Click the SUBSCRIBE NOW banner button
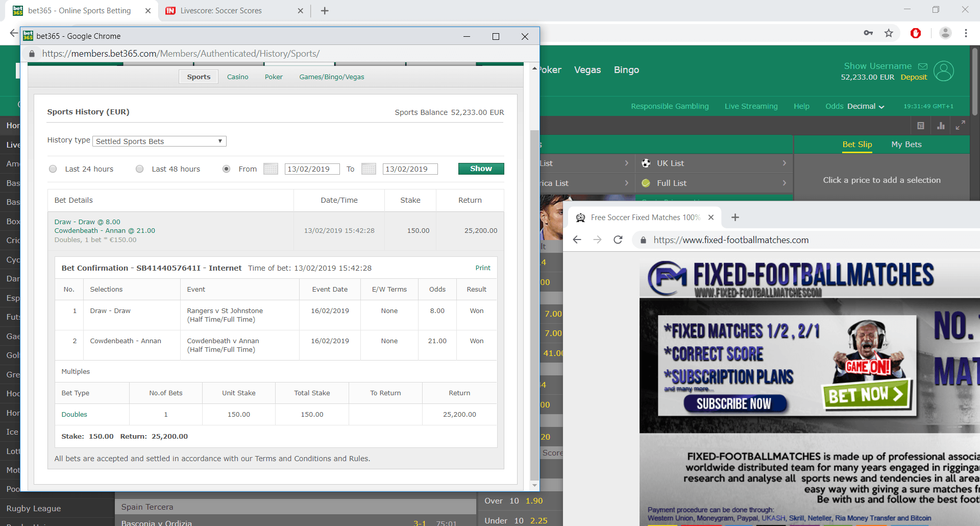Screen dimensions: 980x526 [734, 403]
